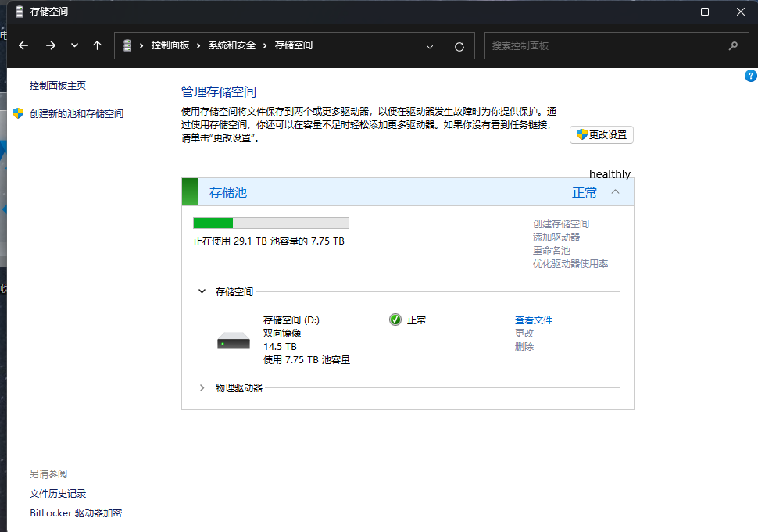This screenshot has height=532, width=758.
Task: Open BitLocker 驱动器加密 link
Action: pyautogui.click(x=76, y=513)
